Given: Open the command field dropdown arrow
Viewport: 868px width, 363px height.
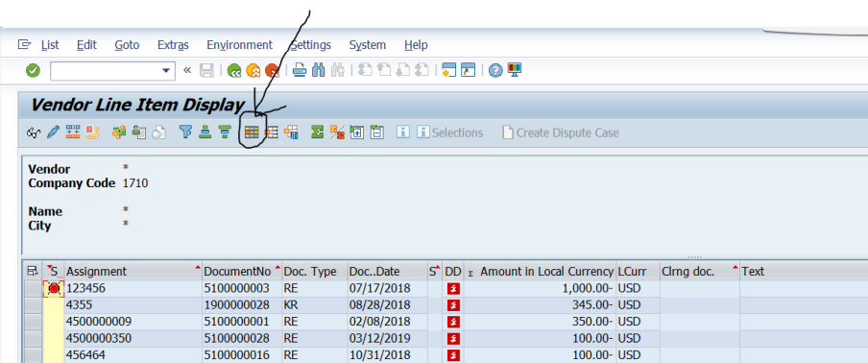Looking at the screenshot, I should coord(165,71).
